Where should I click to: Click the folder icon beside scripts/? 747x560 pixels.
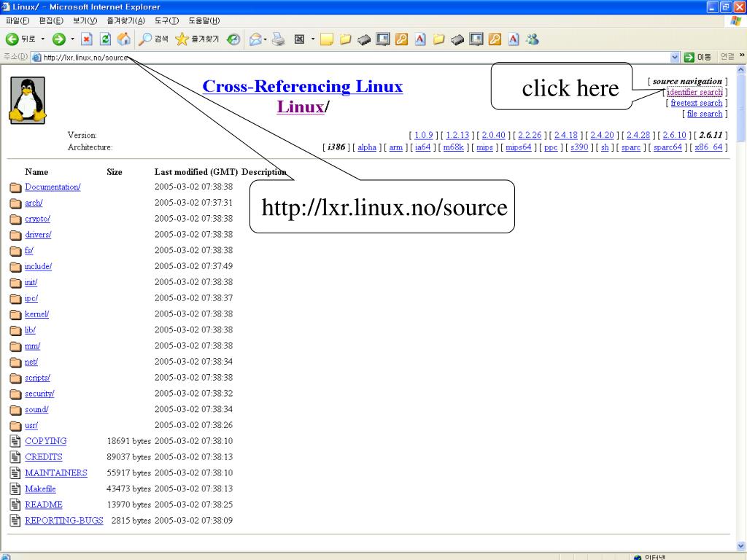click(x=16, y=378)
